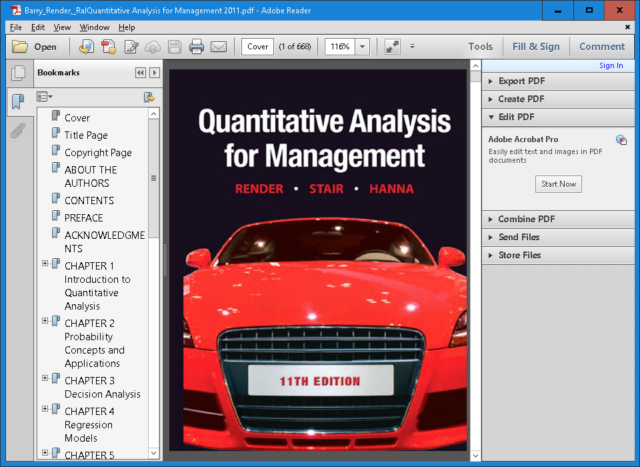Open the Title Page bookmark
This screenshot has height=467, width=640.
coord(86,135)
